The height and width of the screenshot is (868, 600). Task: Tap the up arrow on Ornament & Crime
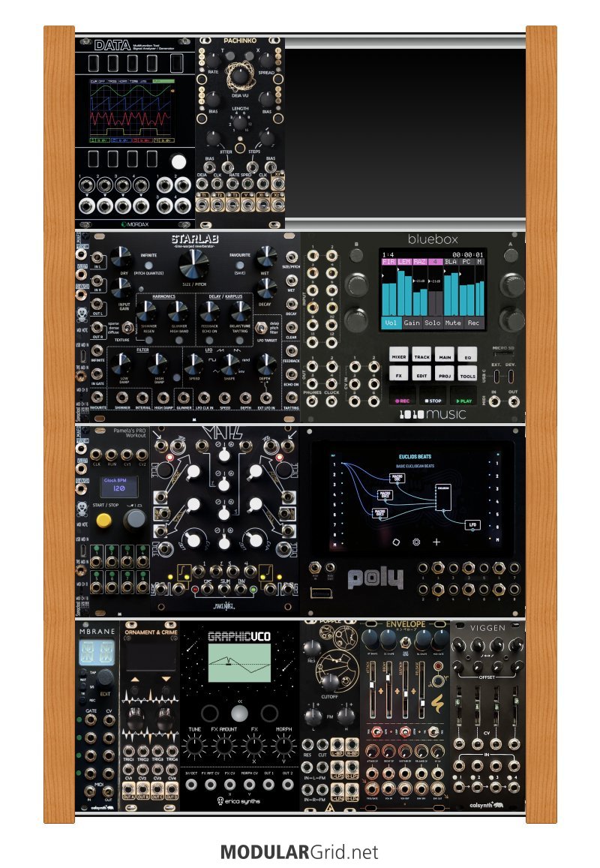(x=135, y=678)
